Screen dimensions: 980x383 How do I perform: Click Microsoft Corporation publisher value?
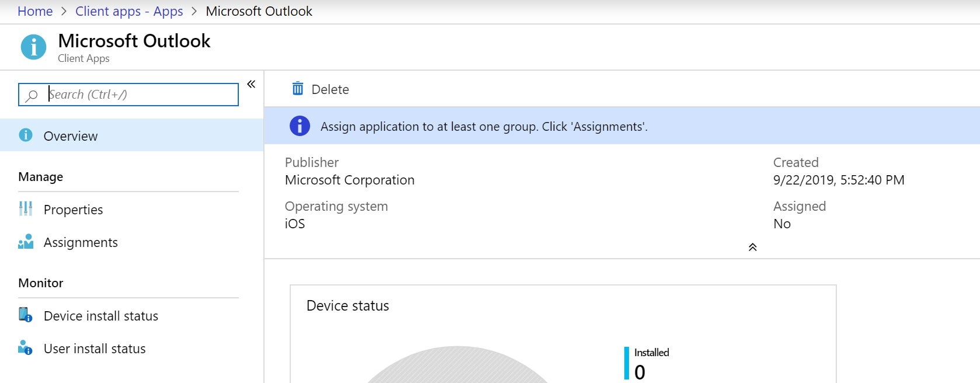pyautogui.click(x=350, y=180)
